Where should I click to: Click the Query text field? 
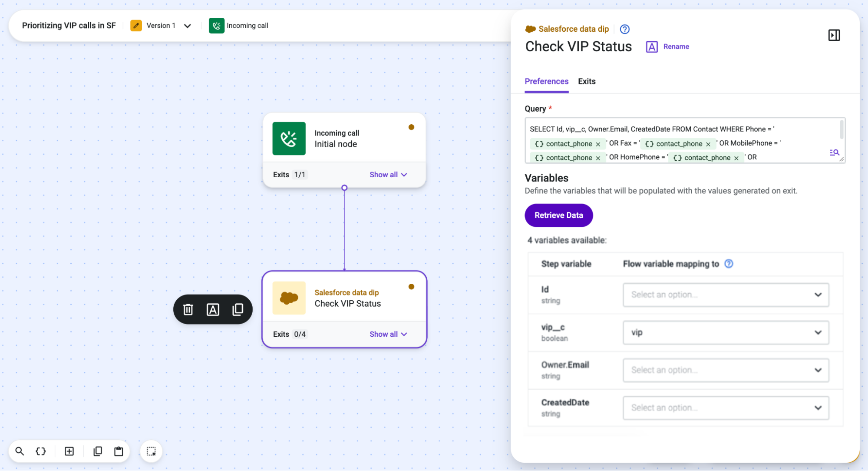tap(684, 140)
